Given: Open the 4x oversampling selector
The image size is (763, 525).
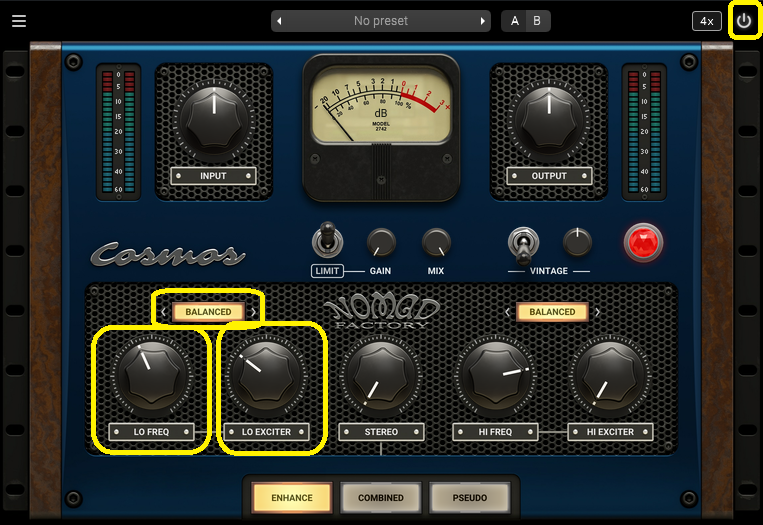Looking at the screenshot, I should click(x=707, y=21).
